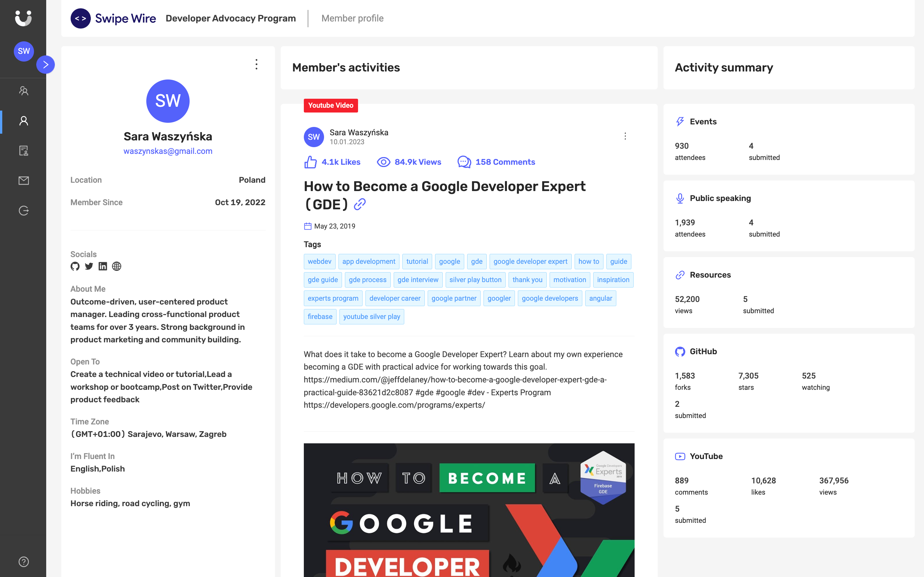Screen dimensions: 924x577
Task: Expand the sidebar with arrow button
Action: 46,64
